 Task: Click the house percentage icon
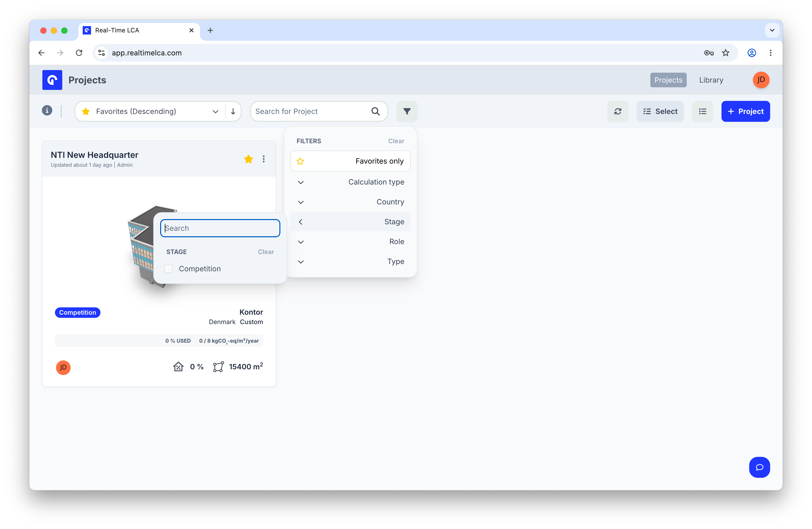coord(178,366)
